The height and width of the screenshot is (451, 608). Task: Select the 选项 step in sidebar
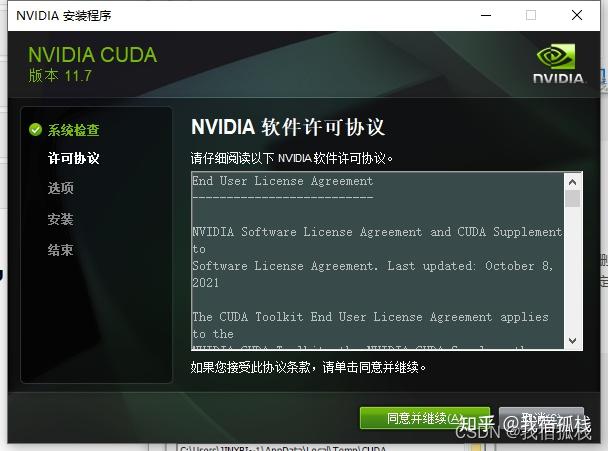tap(61, 188)
